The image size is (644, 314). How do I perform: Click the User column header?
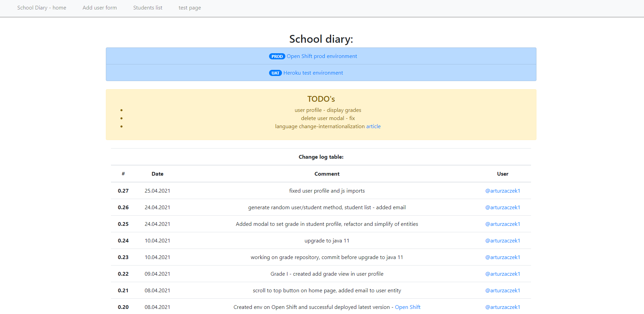(x=503, y=174)
